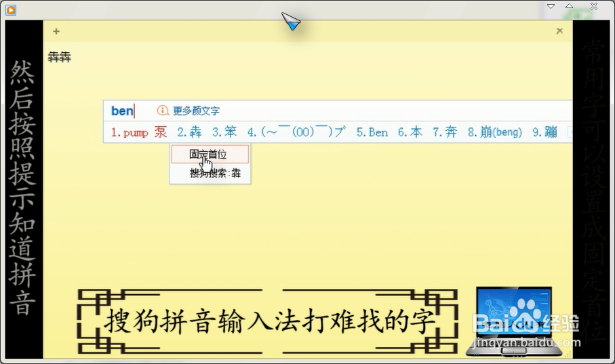615x364 pixels.
Task: Pick candidate 8 崩(beng)
Action: [494, 132]
